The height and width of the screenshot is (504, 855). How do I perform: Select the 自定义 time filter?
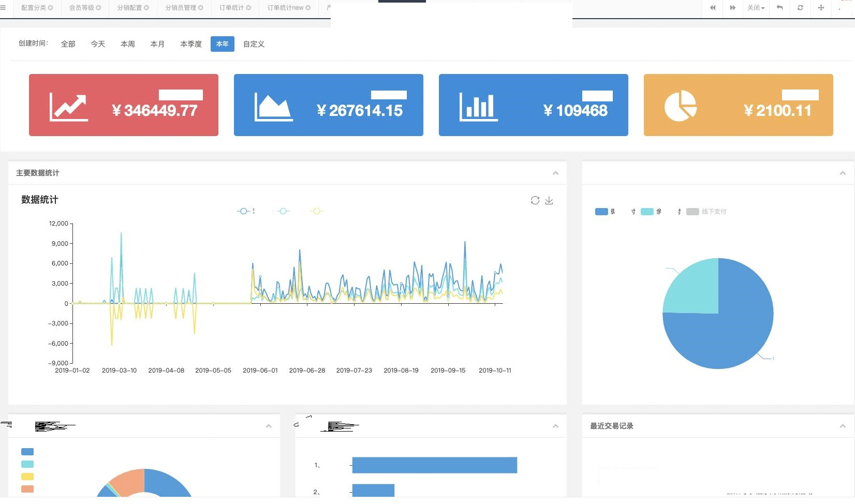pyautogui.click(x=254, y=44)
